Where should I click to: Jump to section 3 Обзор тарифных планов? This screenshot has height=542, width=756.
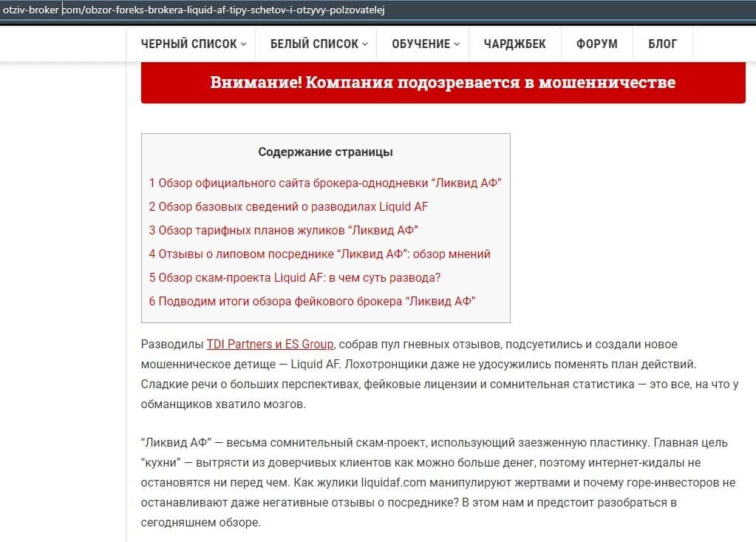click(283, 231)
